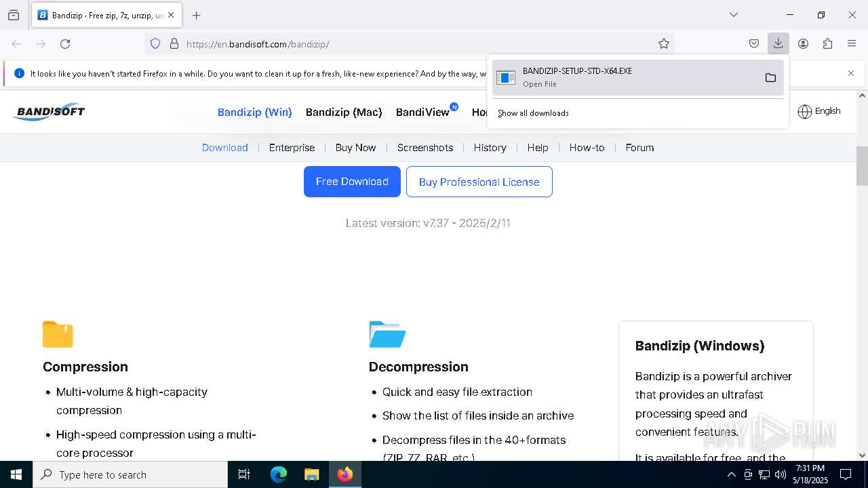Open the network tray icon
Viewport: 868px width, 488px height.
point(764,474)
